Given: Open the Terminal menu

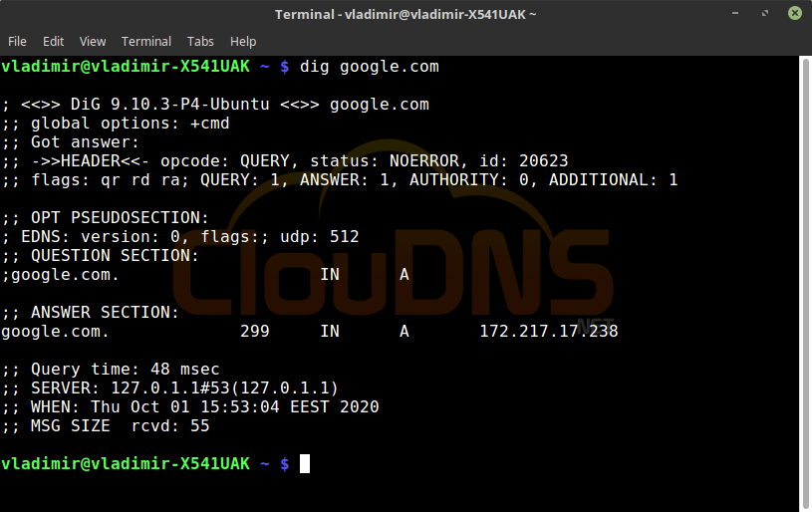Looking at the screenshot, I should (x=146, y=42).
